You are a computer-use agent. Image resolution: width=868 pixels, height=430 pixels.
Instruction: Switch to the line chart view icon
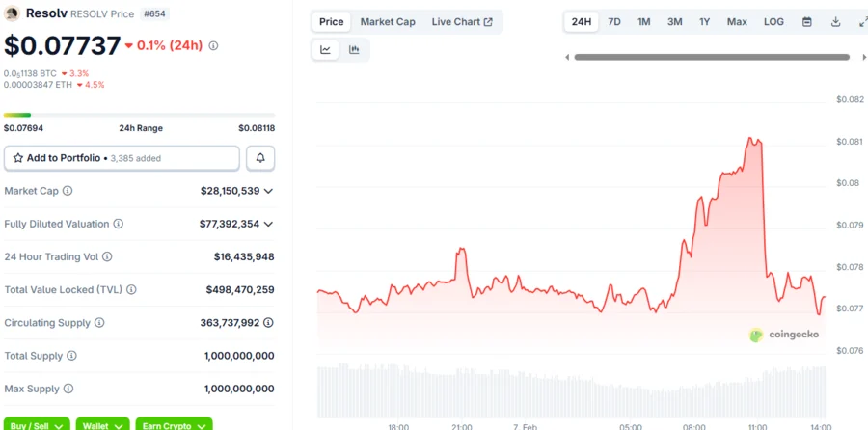click(326, 50)
